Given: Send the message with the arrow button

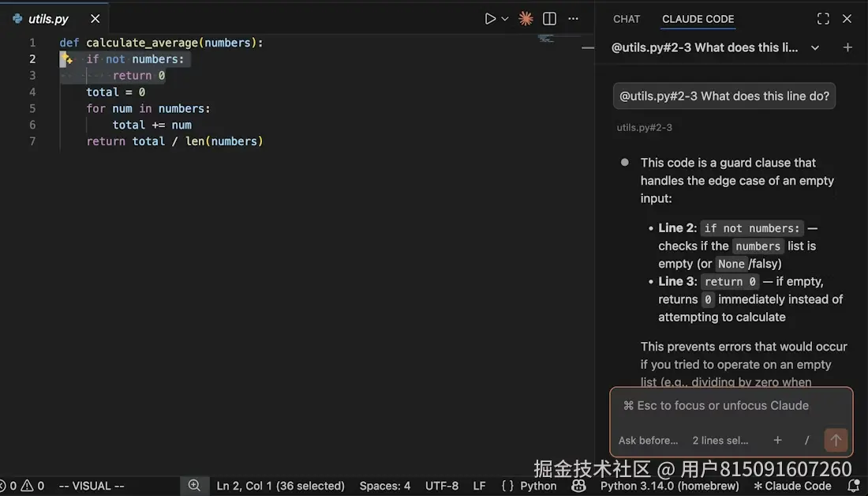Looking at the screenshot, I should pyautogui.click(x=836, y=440).
